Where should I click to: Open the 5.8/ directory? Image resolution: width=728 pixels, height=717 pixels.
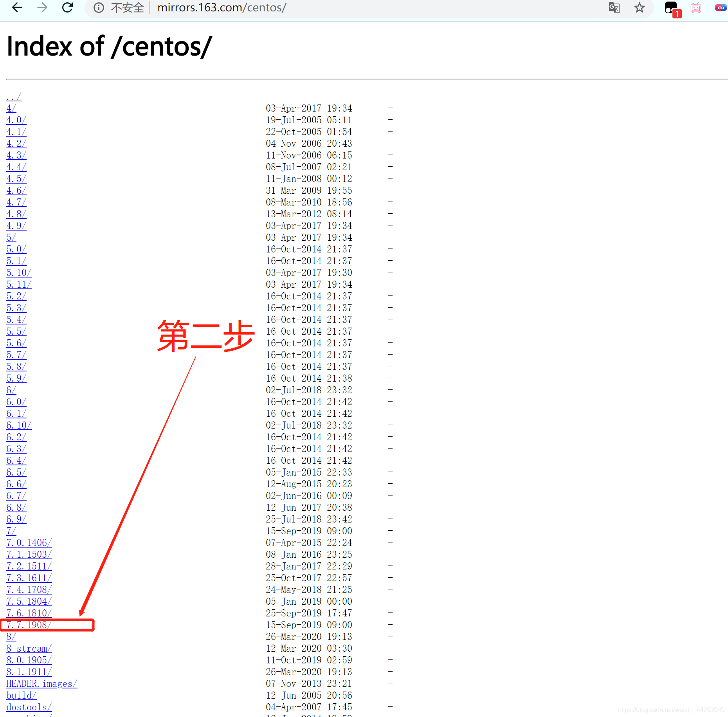coord(16,366)
